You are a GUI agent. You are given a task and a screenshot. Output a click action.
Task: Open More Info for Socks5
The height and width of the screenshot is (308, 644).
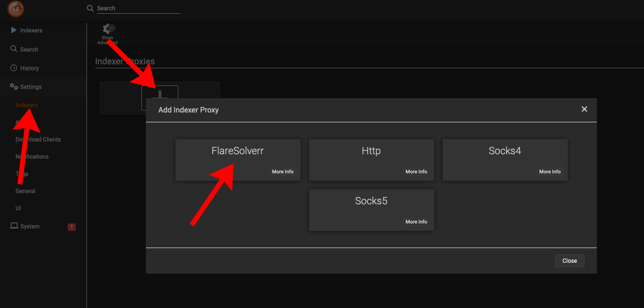pyautogui.click(x=416, y=222)
